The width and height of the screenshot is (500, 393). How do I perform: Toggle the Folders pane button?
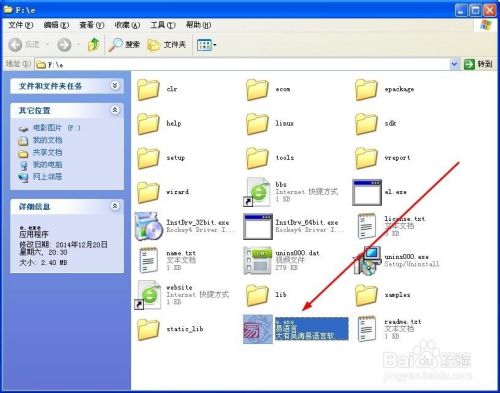pyautogui.click(x=166, y=45)
